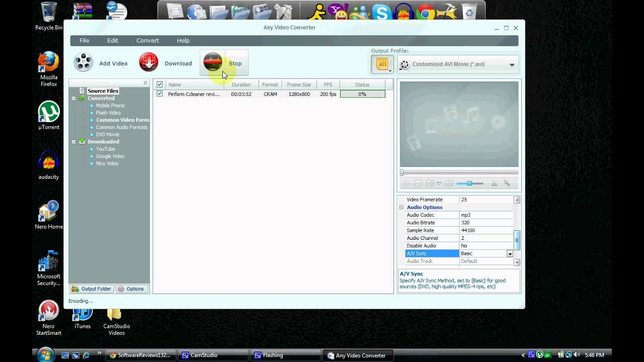Open Recycle Bin desktop icon
Image resolution: width=644 pixels, height=362 pixels.
point(49,17)
